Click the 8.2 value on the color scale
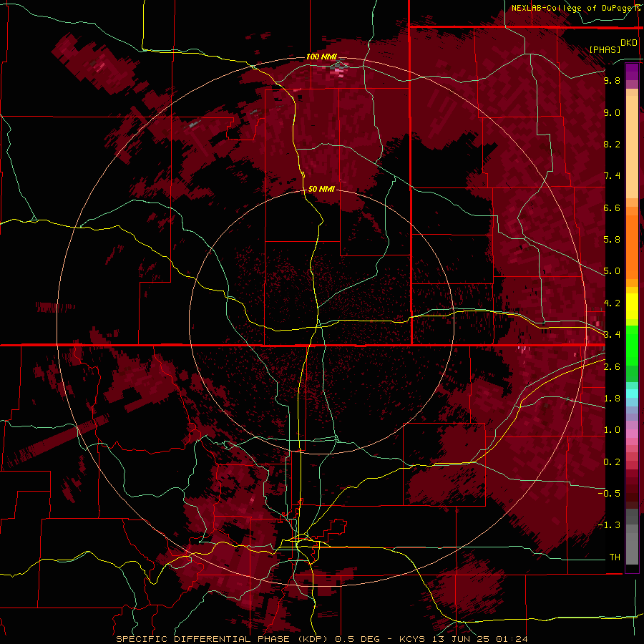644x644 pixels. [612, 144]
